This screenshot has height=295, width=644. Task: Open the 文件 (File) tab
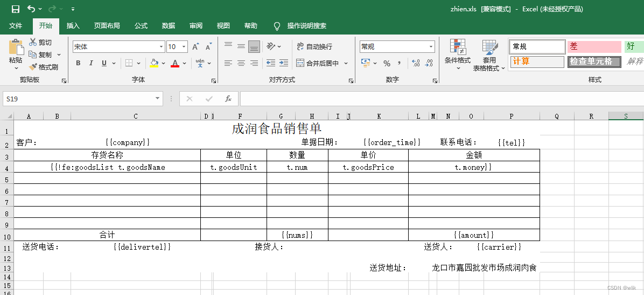16,25
